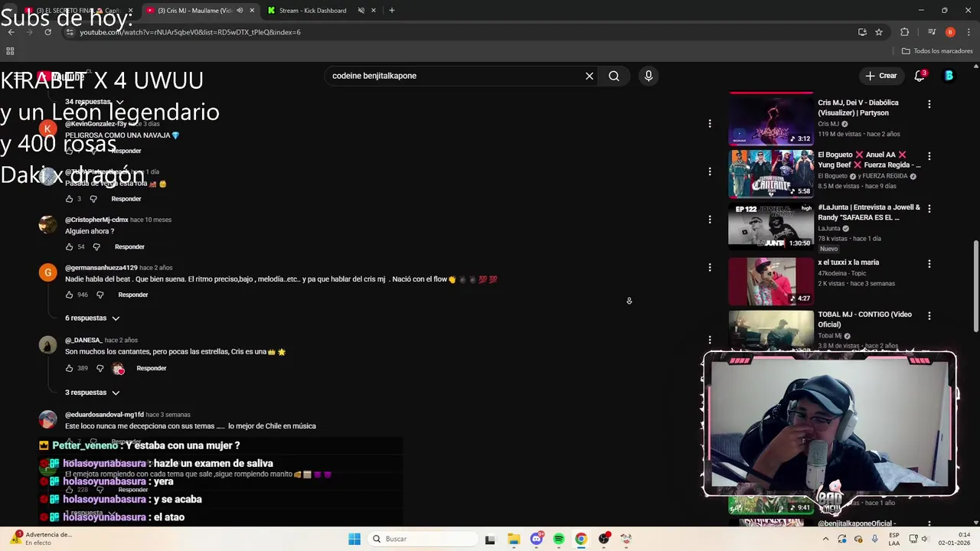Click the YouTube URL address bar
Screen dimensions: 980x551
459,32
